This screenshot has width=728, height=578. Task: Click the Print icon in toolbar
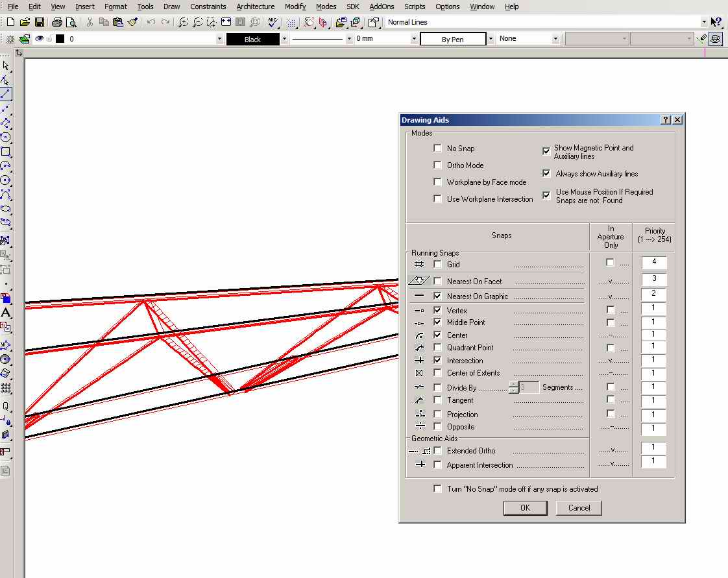click(x=57, y=22)
